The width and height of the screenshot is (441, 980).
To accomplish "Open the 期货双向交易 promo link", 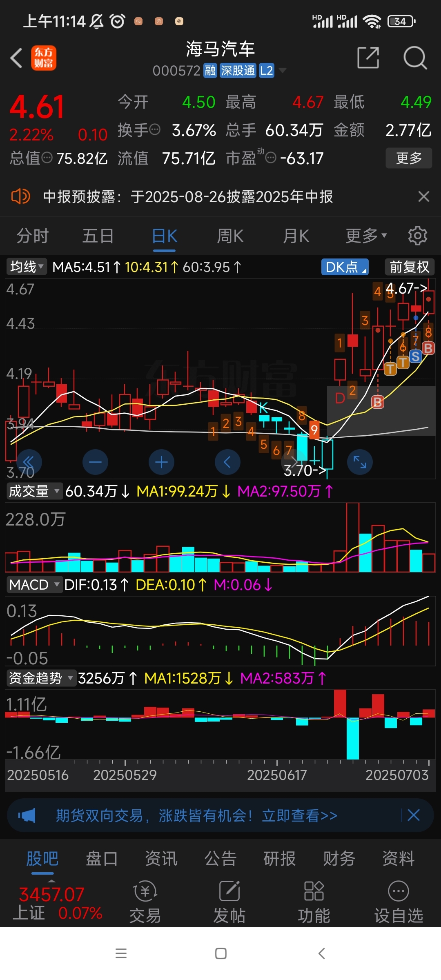I will click(x=197, y=815).
